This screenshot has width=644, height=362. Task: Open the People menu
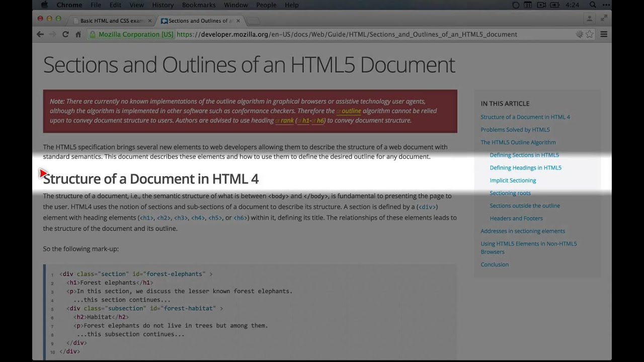(x=266, y=5)
